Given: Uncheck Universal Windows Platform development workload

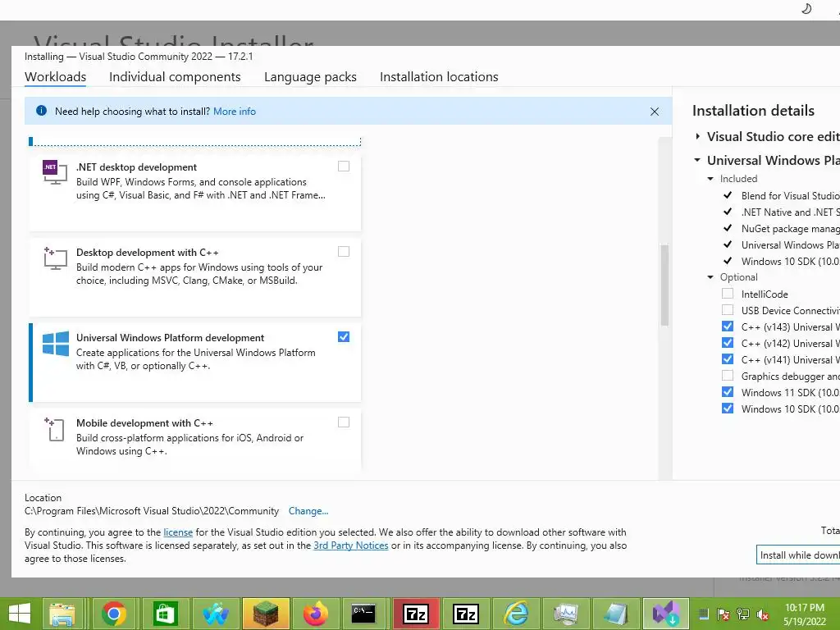Looking at the screenshot, I should click(344, 337).
